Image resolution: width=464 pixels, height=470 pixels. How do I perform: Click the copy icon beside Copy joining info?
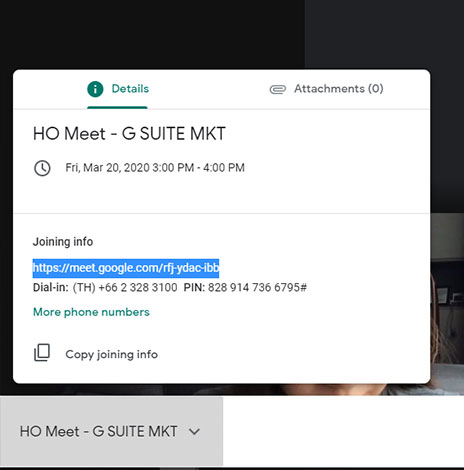pos(42,353)
